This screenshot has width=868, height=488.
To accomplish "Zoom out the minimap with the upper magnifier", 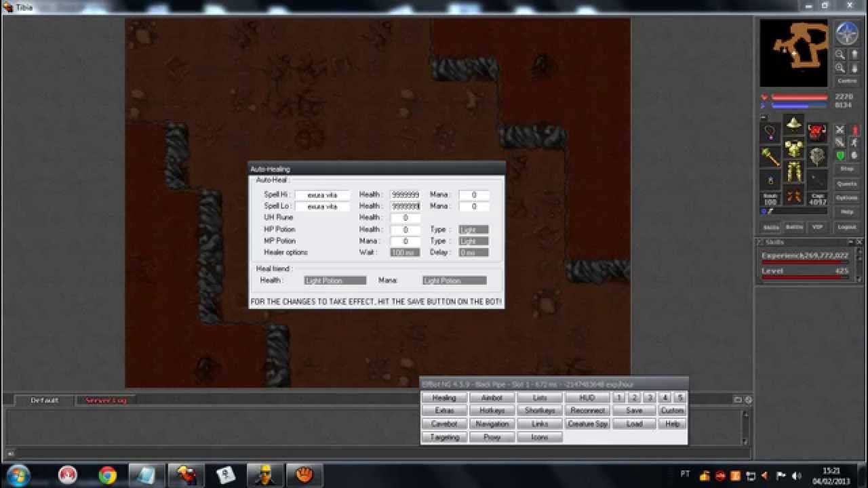I will [840, 55].
